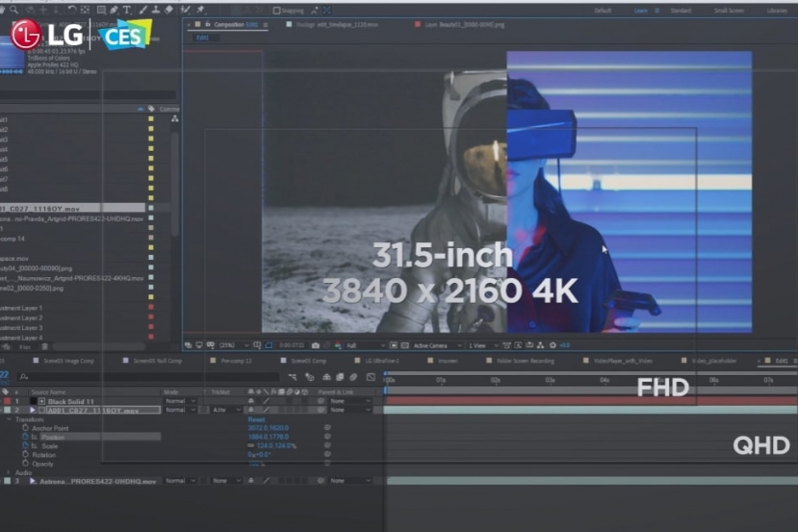The width and height of the screenshot is (798, 532).
Task: Toggle mask and shape path visibility icon
Action: 269,345
